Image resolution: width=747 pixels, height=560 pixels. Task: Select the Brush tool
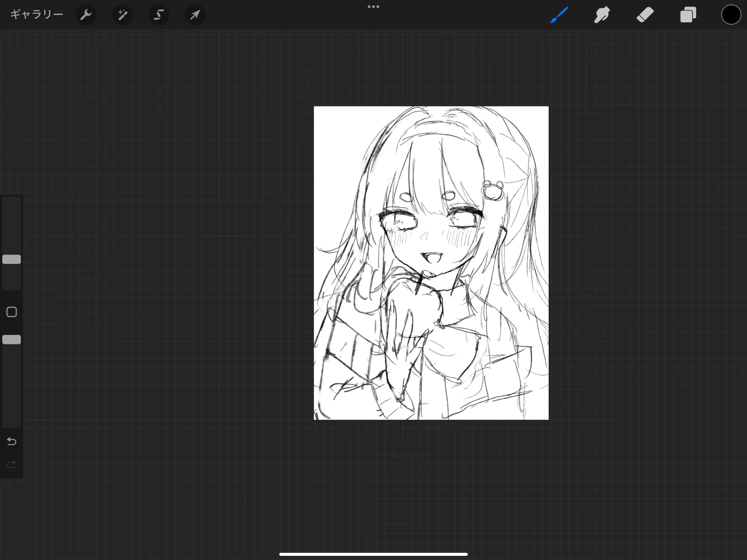(559, 15)
